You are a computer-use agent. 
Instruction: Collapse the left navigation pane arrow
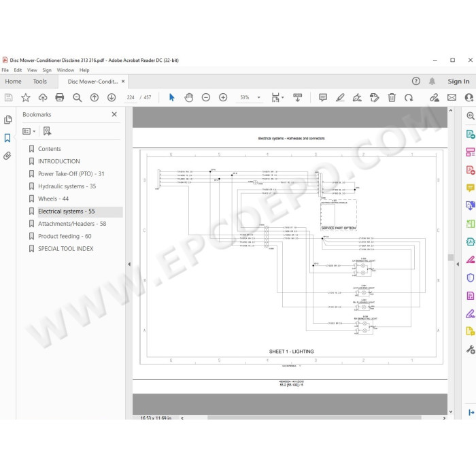tap(129, 264)
